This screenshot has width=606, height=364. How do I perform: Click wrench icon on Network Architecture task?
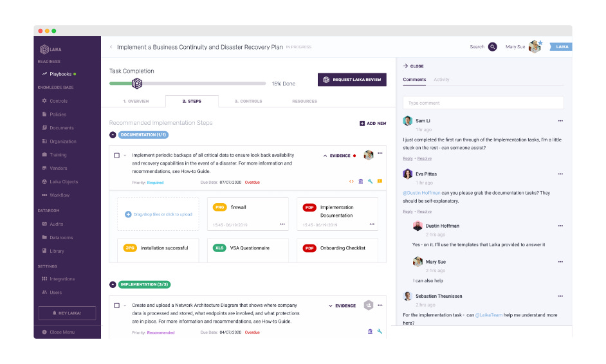click(380, 331)
